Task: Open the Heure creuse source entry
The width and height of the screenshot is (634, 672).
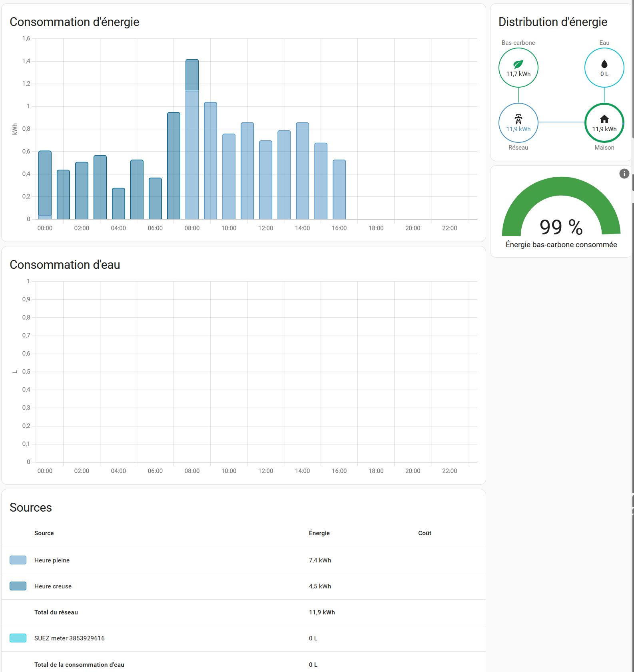Action: [53, 586]
